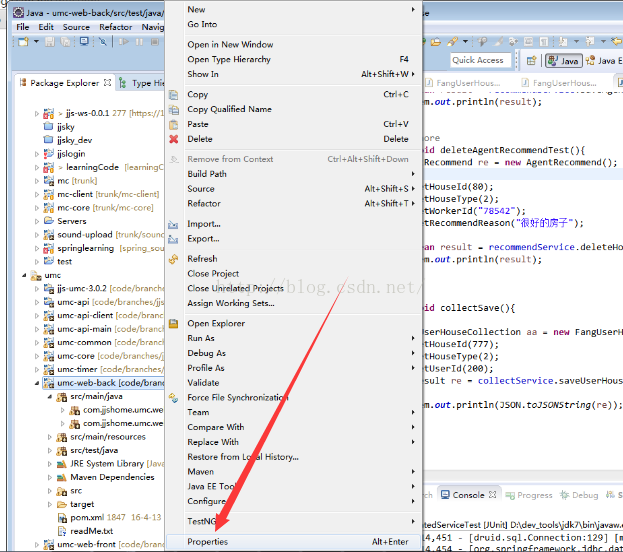
Task: Click the Resume debug toolbar icon
Action: tap(124, 41)
